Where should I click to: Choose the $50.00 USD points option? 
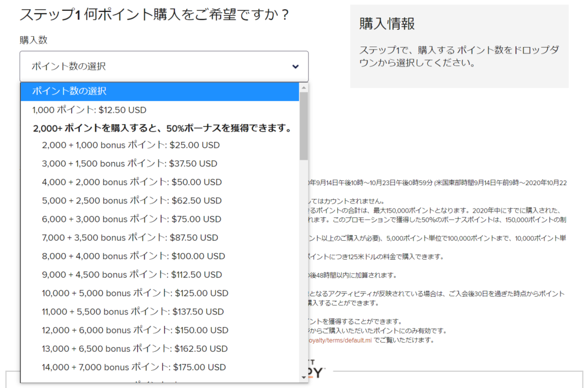point(131,182)
